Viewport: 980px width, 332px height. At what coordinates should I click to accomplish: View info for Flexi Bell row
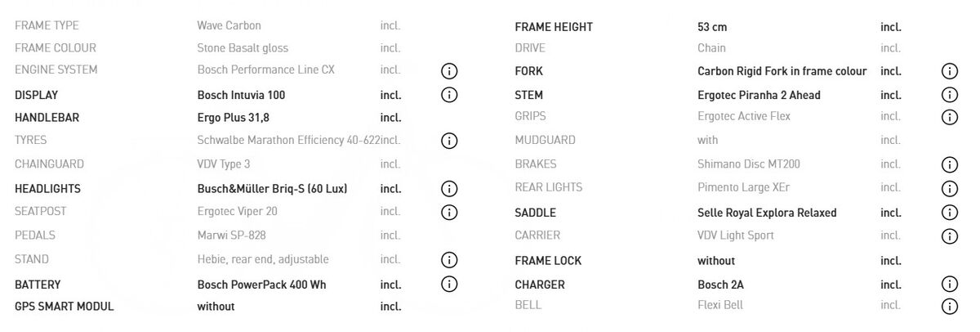point(950,307)
